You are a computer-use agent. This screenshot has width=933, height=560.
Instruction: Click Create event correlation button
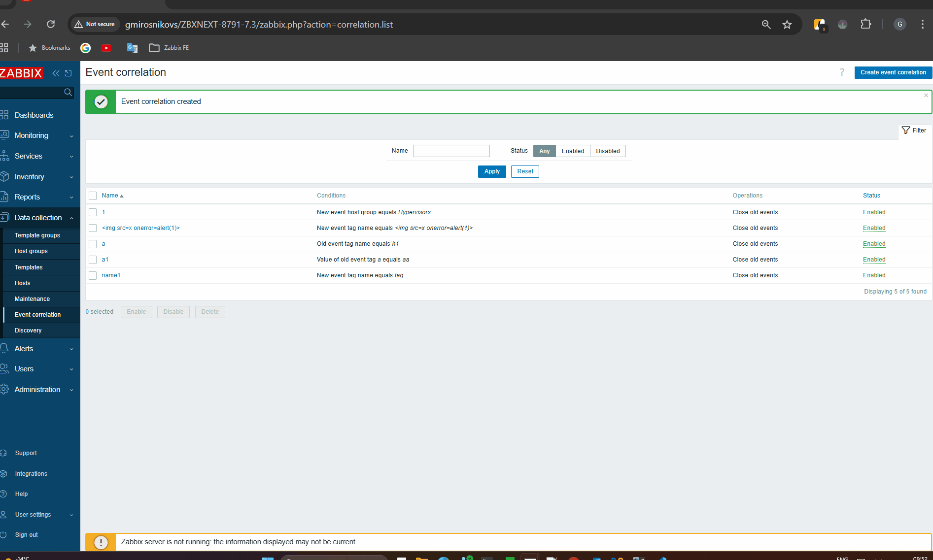point(893,72)
